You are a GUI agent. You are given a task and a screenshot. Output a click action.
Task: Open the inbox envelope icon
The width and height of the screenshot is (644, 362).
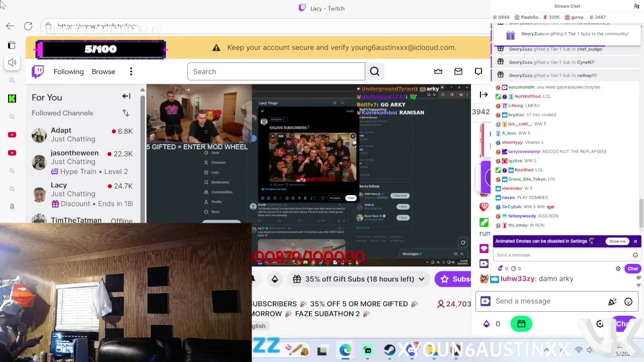tap(458, 71)
